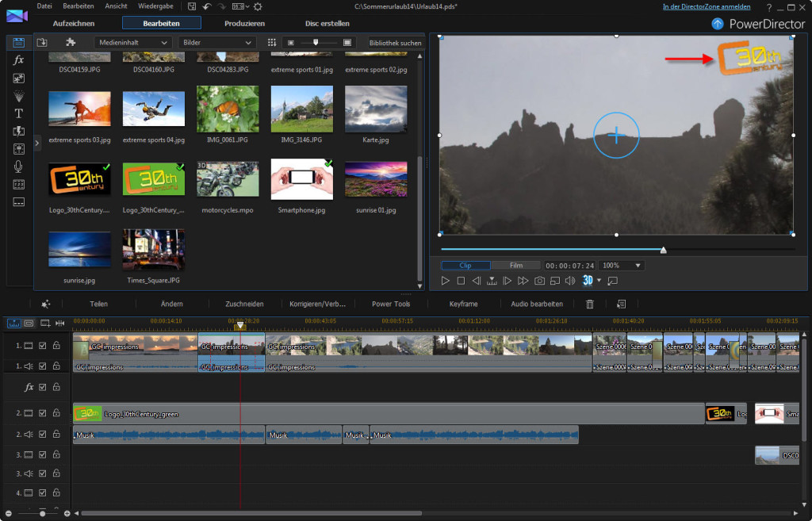Click the Power Tools button
This screenshot has width=812, height=521.
pos(391,303)
